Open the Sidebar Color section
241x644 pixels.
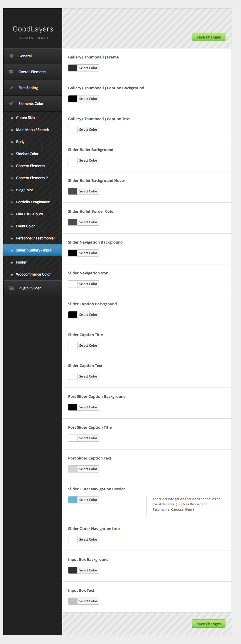(27, 154)
